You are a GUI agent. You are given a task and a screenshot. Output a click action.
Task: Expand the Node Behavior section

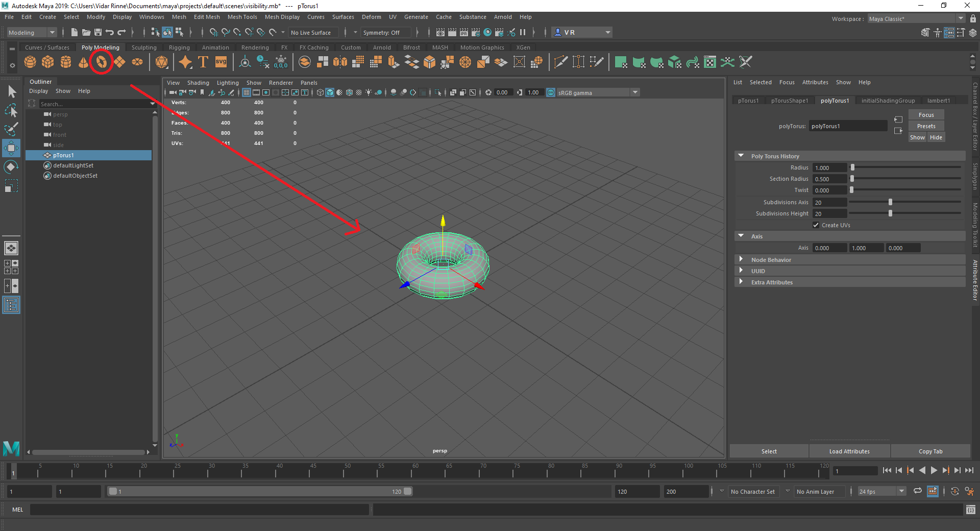pos(741,260)
